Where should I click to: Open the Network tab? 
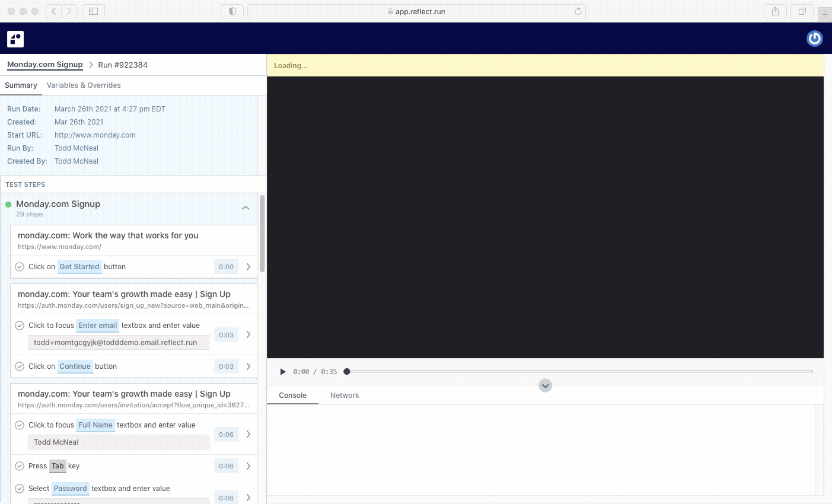point(345,395)
